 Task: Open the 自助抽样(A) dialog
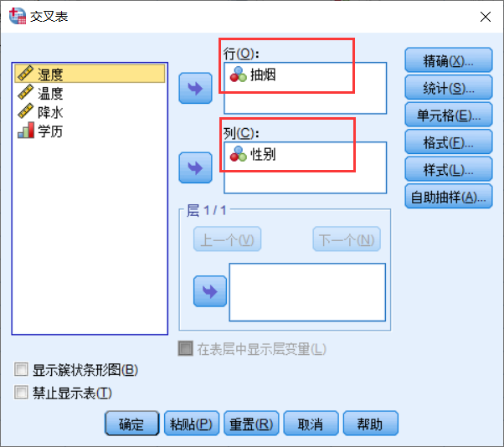coord(449,197)
